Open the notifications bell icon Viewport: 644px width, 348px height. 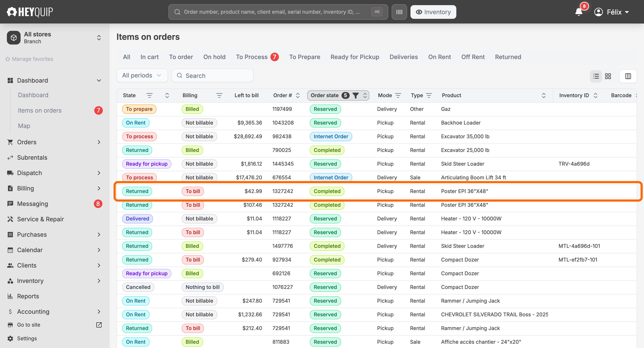(578, 12)
